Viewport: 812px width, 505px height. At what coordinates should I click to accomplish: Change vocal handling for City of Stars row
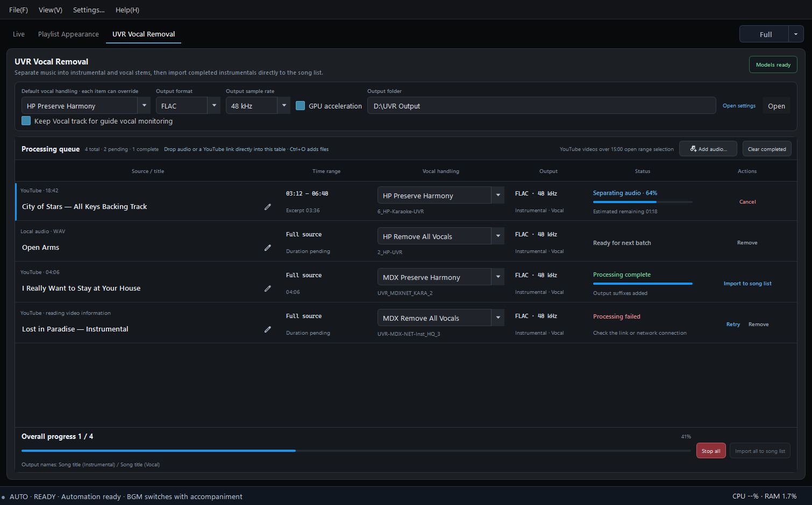[441, 196]
